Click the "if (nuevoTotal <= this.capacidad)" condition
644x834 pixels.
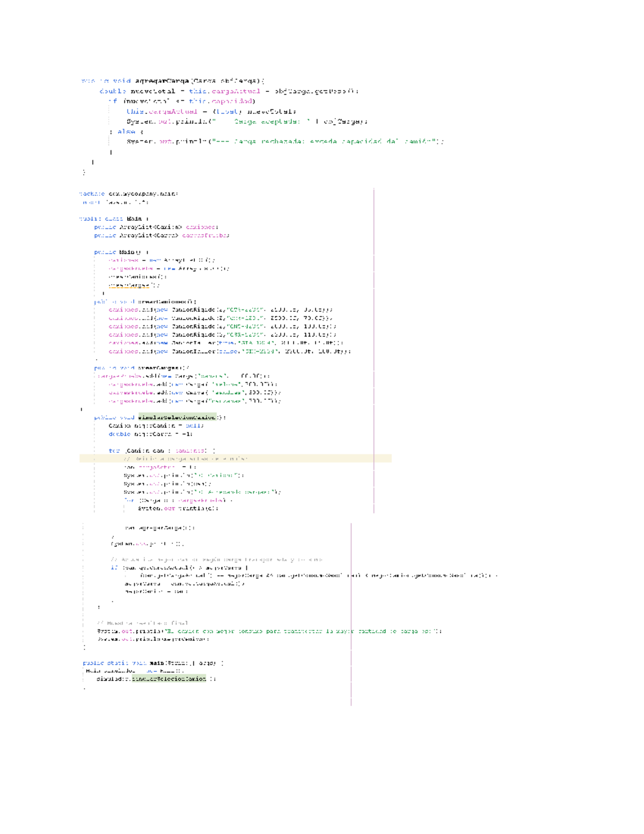tap(182, 101)
